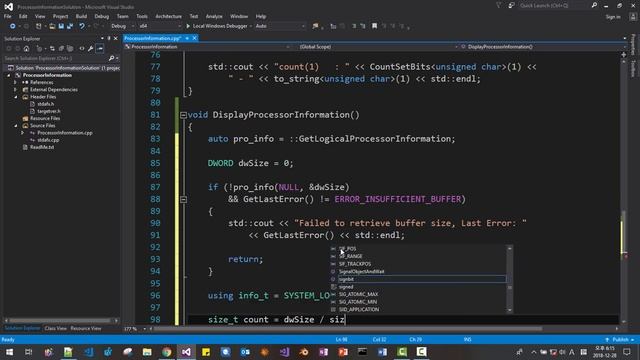Open the Global Scope dropdown
This screenshot has height=360, width=640.
375,47
